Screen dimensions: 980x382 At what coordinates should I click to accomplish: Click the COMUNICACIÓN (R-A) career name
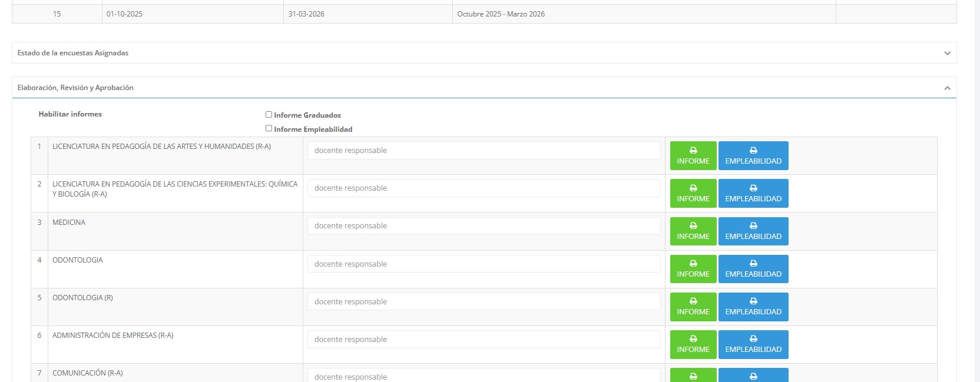point(88,373)
